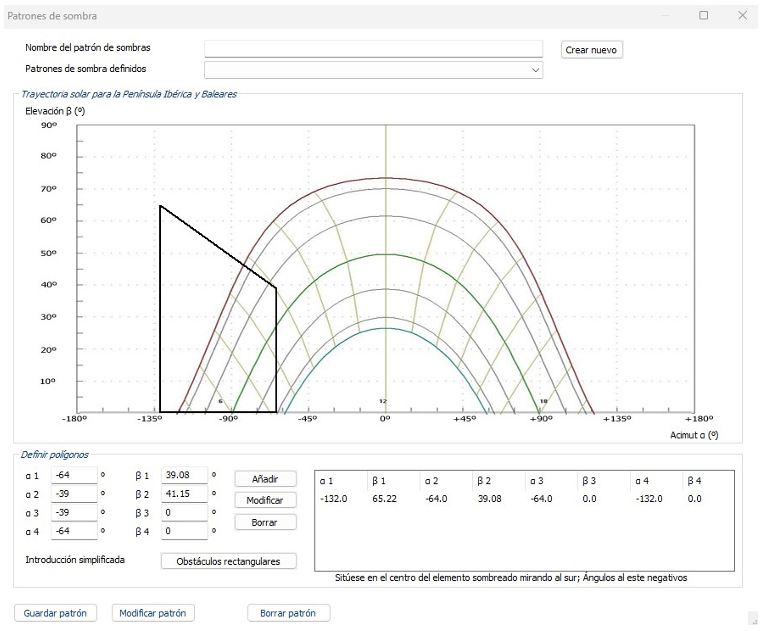The height and width of the screenshot is (631, 764).
Task: Open the Patrones de sombra definidos dropdown
Action: click(373, 70)
